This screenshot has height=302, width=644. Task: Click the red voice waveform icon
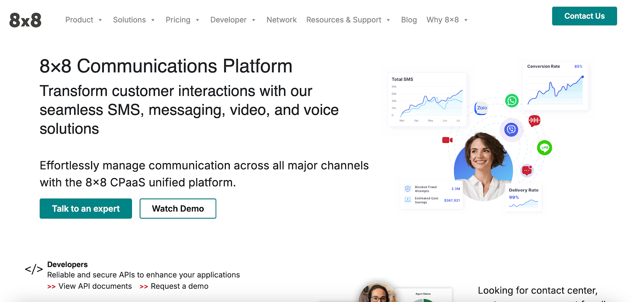(534, 120)
